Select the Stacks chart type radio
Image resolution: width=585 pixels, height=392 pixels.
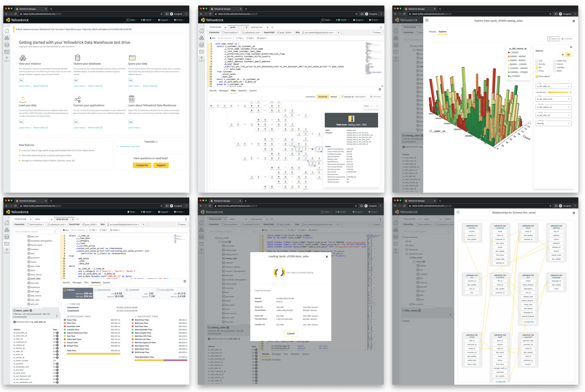[x=554, y=71]
